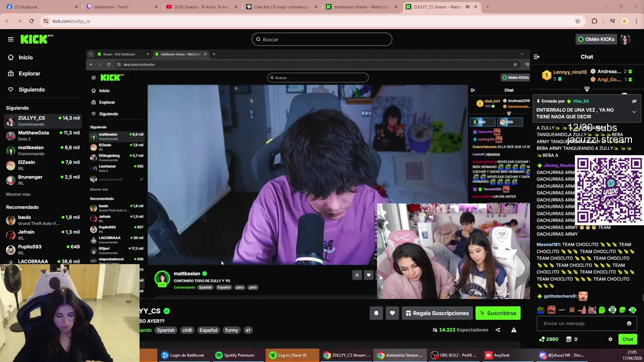The height and width of the screenshot is (362, 644).
Task: Send message with green Chat button
Action: 627,339
